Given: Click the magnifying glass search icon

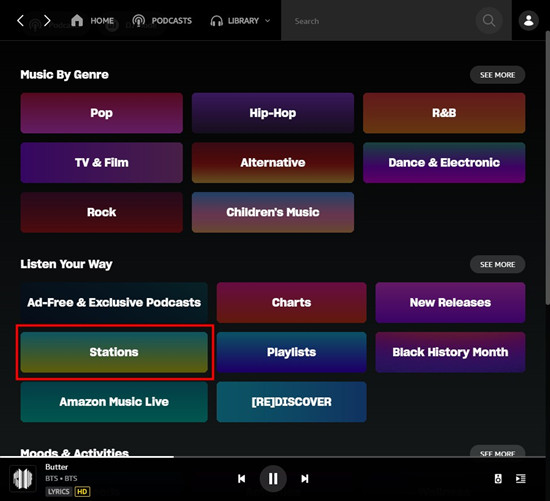Looking at the screenshot, I should 489,21.
